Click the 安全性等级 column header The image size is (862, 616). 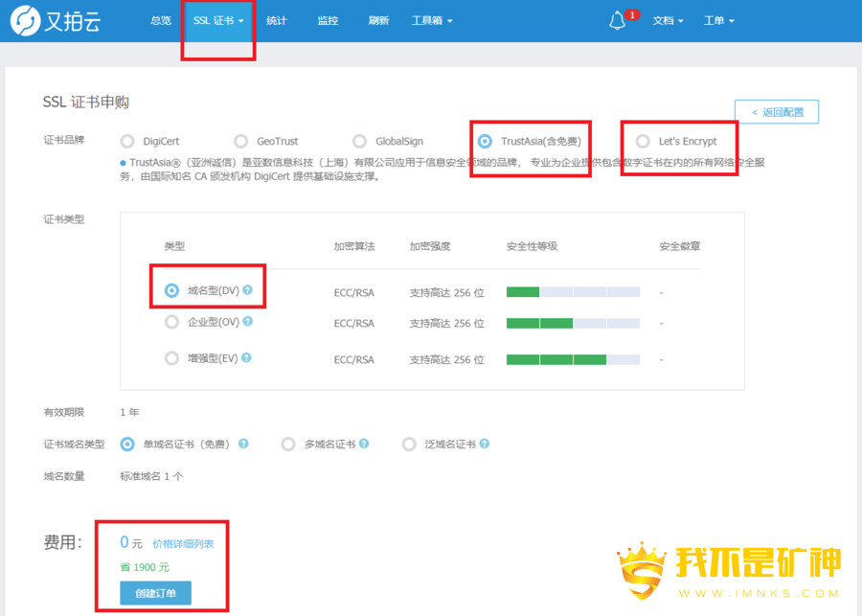532,246
